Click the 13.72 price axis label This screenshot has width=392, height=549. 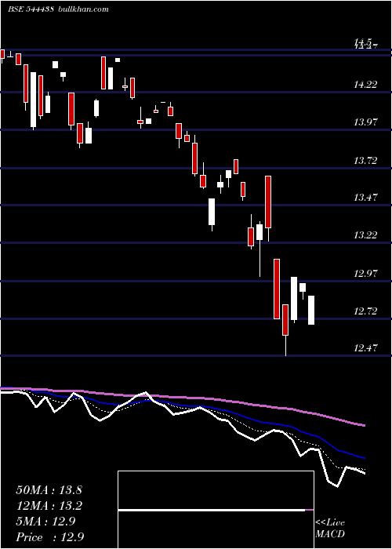pos(365,161)
